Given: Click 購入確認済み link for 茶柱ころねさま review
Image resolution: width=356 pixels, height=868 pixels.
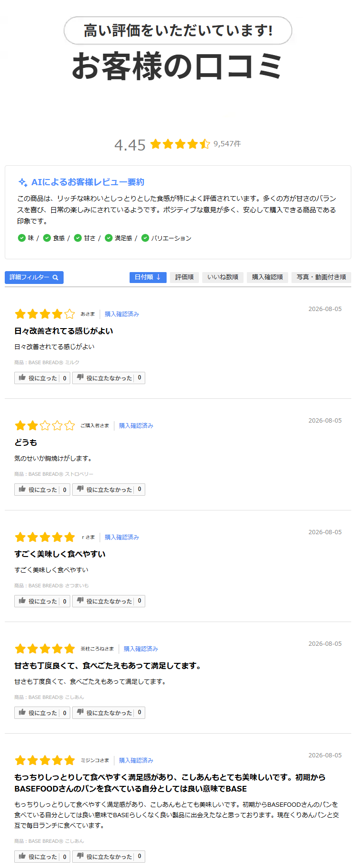Looking at the screenshot, I should (141, 649).
